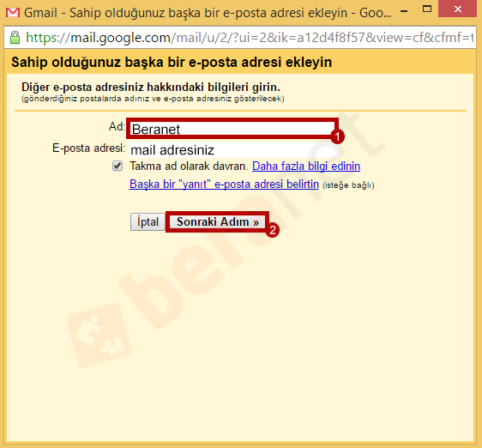Viewport: 482px width, 448px height.
Task: Maximize the Gmail popup window
Action: [x=427, y=9]
